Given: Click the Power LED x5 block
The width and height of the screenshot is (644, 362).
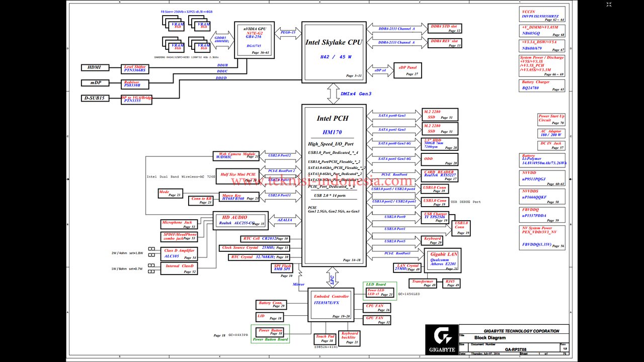Looking at the screenshot, I should (x=381, y=292).
